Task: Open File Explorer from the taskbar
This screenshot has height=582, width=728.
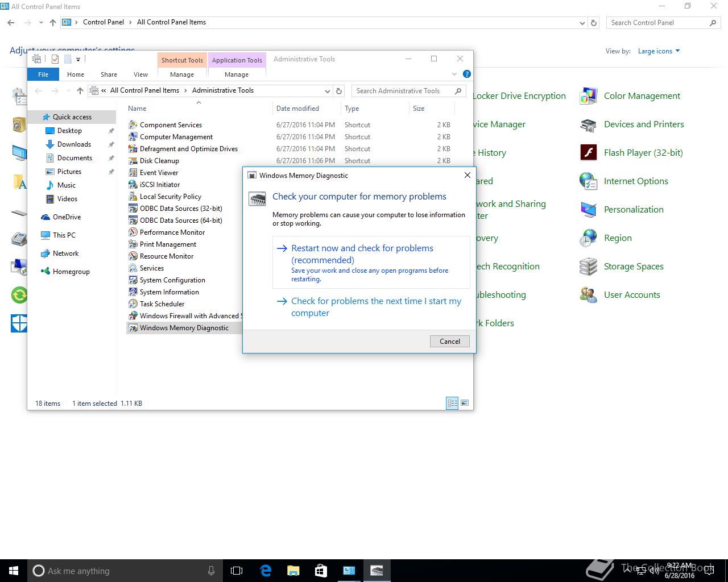Action: [293, 571]
